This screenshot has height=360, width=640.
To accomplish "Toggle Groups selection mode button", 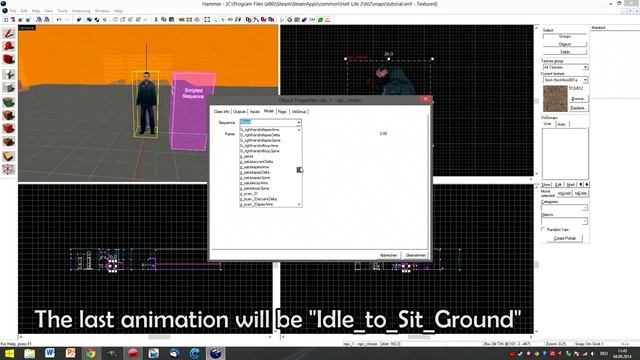I will coord(565,36).
